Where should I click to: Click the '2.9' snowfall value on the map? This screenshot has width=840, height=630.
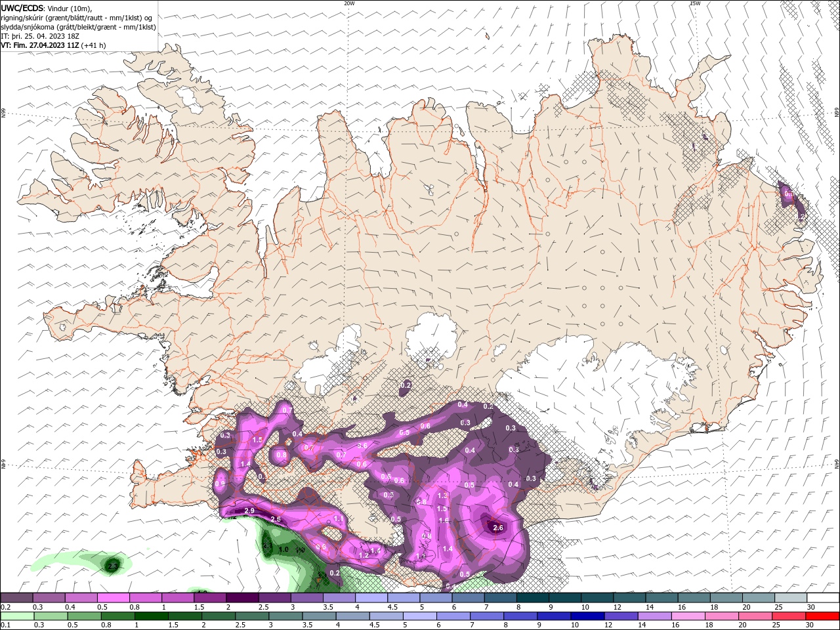pos(249,511)
